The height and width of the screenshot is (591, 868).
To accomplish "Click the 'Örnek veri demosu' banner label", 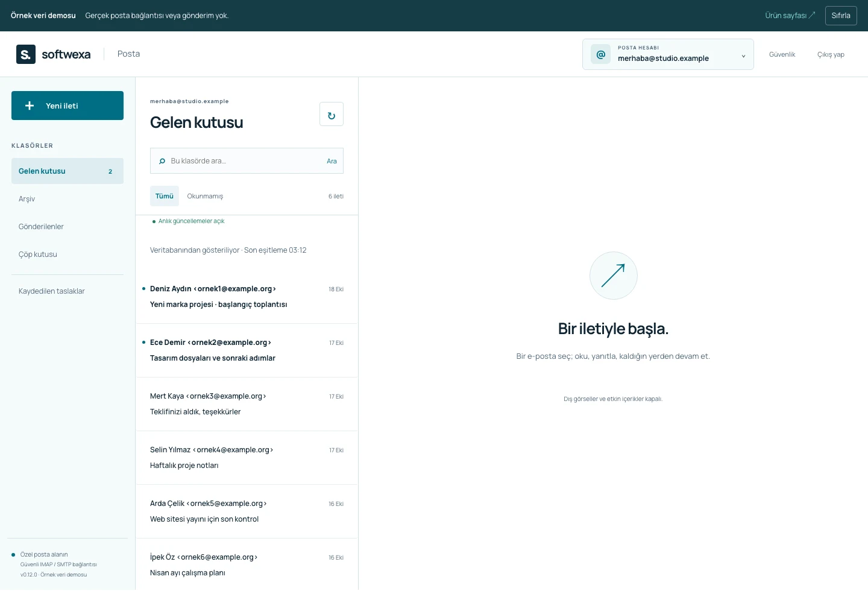I will [x=43, y=16].
